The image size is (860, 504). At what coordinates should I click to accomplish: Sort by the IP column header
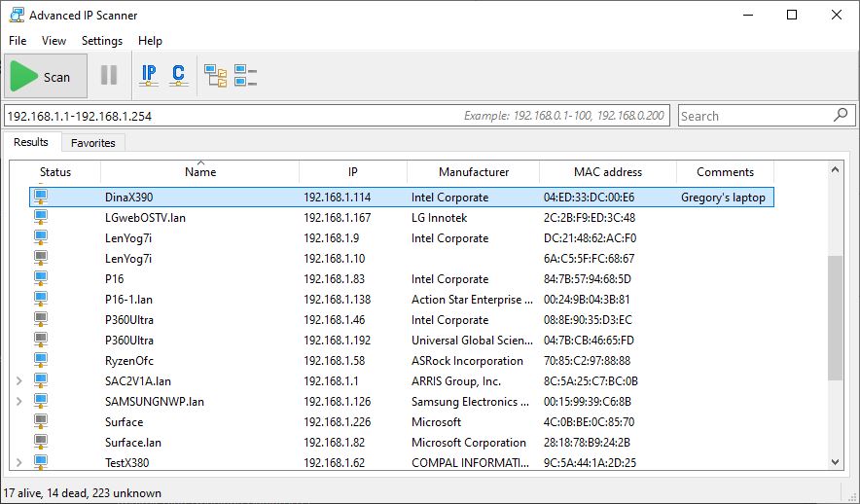click(353, 171)
